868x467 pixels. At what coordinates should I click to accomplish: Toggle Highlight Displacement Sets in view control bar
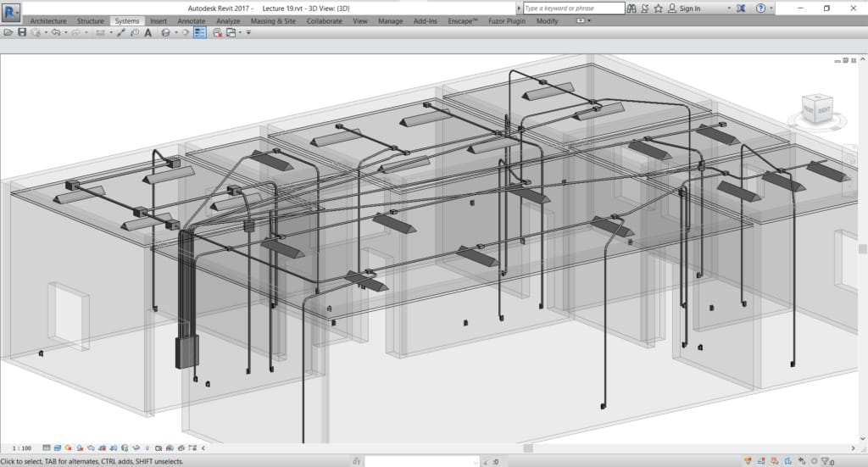click(x=181, y=448)
